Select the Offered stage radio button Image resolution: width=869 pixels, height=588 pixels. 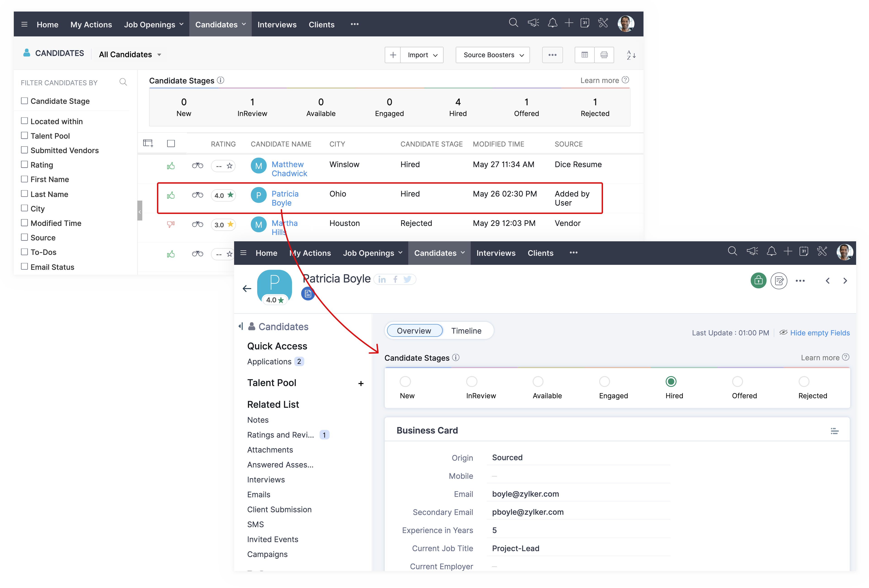(x=737, y=381)
